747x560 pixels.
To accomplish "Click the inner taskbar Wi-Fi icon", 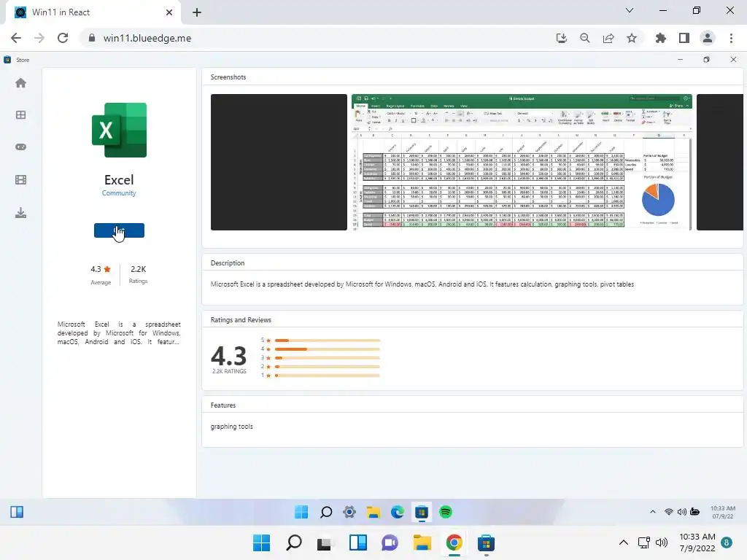I will pyautogui.click(x=669, y=512).
